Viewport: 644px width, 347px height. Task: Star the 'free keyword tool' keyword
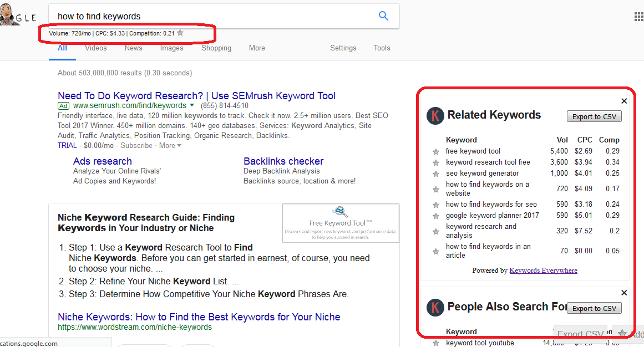(436, 151)
